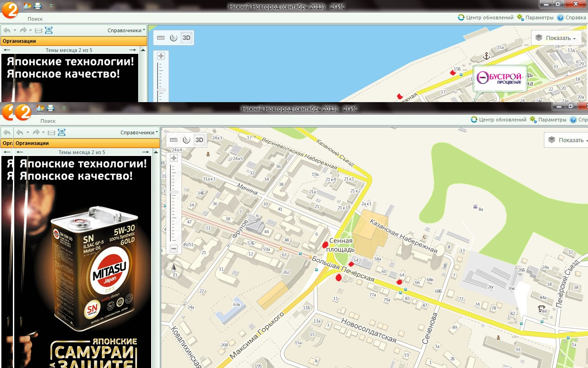
Task: Click the Сенная площадь label on the map
Action: point(341,245)
